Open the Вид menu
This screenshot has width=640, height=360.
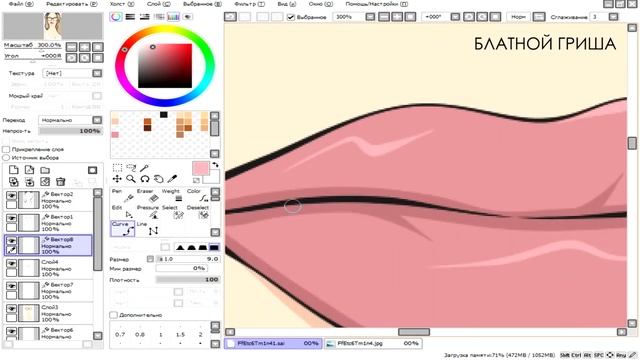287,4
